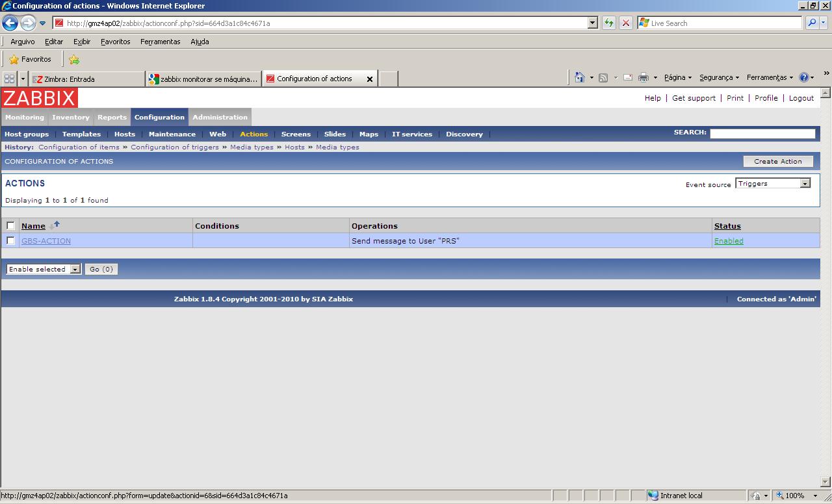
Task: Open the Enable selected dropdown
Action: pos(44,269)
